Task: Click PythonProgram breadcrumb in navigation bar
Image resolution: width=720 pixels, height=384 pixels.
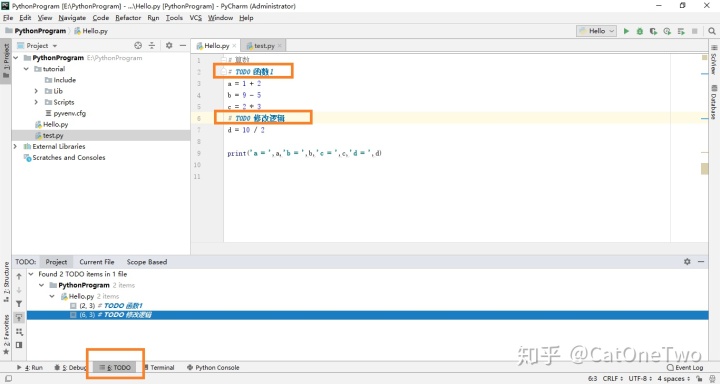Action: point(37,31)
